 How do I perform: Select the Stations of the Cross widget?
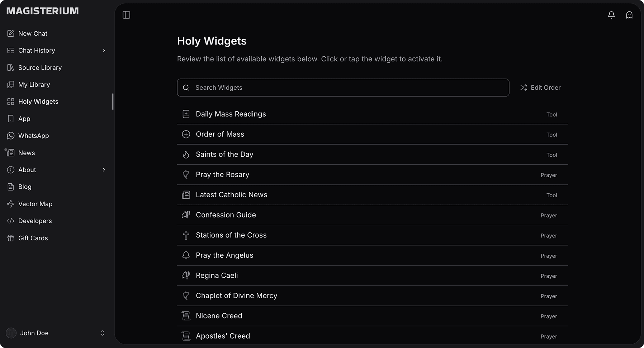coord(231,235)
